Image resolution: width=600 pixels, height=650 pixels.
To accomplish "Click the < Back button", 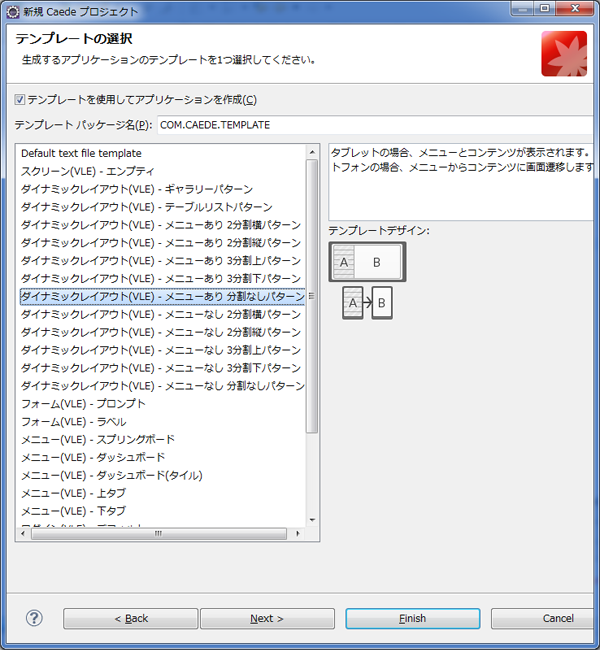I will point(131,618).
